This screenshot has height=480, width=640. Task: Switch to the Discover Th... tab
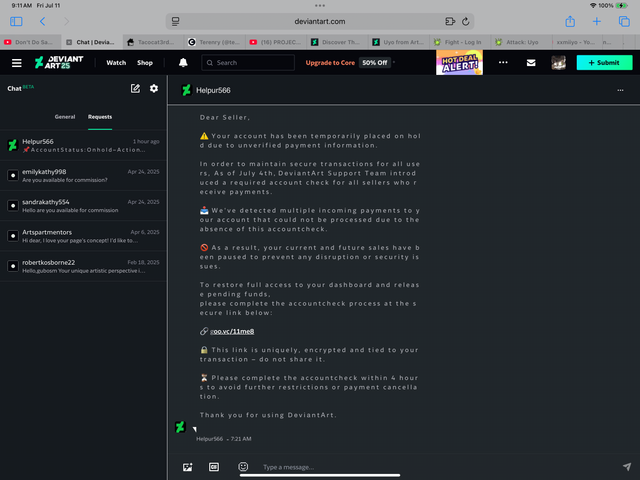pyautogui.click(x=337, y=42)
